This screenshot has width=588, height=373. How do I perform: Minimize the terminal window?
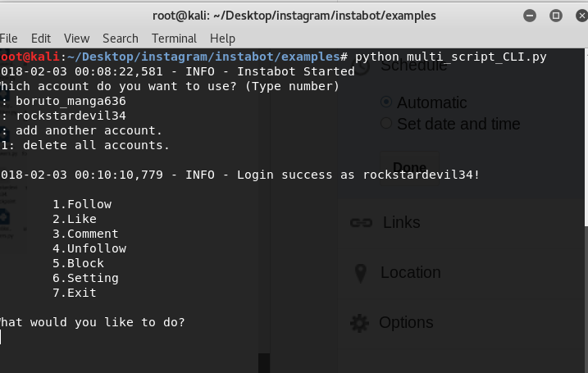tap(530, 16)
